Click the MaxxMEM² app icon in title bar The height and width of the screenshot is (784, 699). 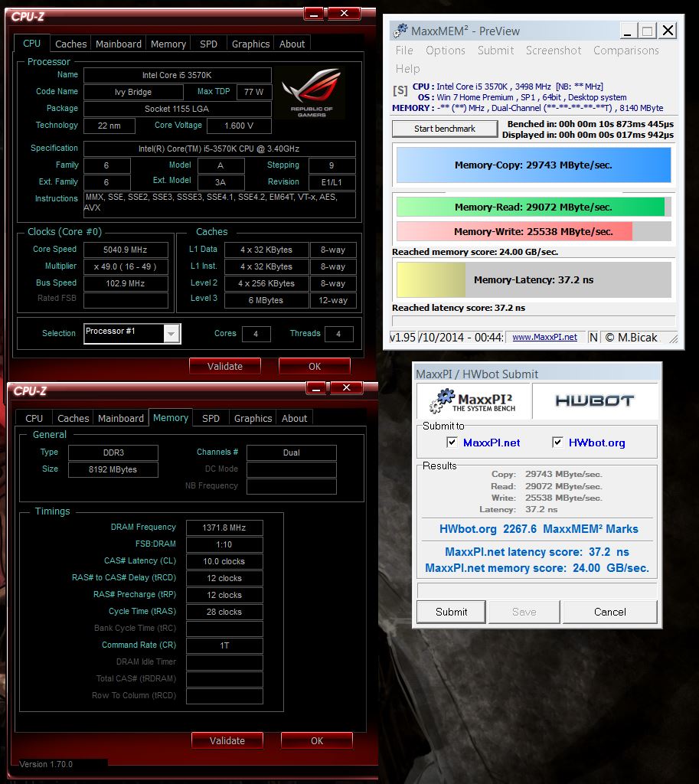(400, 31)
